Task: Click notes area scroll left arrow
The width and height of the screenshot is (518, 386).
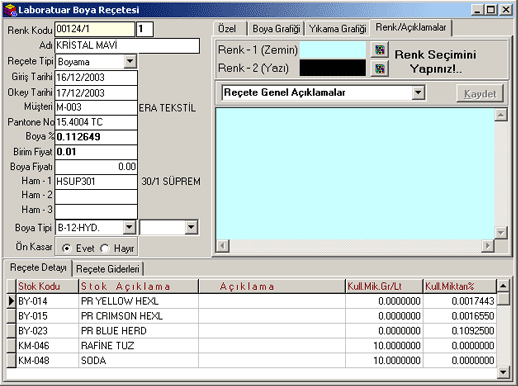Action: tap(223, 246)
